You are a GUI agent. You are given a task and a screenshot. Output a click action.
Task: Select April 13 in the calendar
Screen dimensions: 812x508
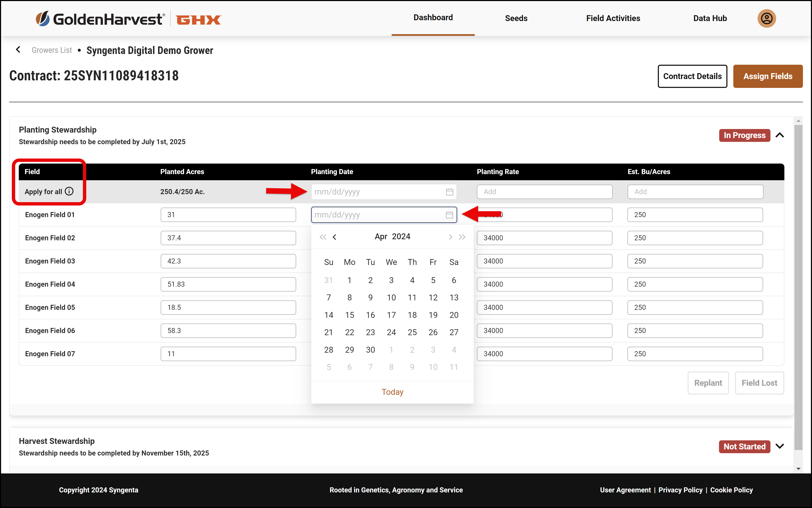pos(454,297)
